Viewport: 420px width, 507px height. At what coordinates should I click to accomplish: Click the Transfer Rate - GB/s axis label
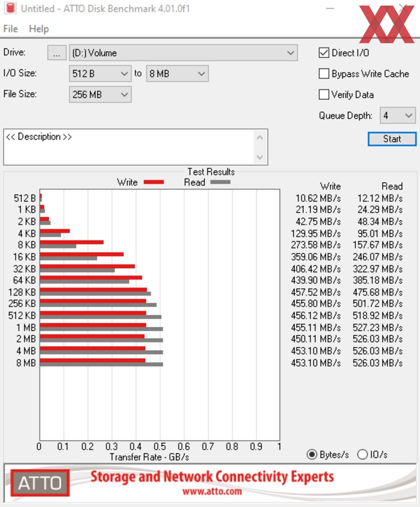point(149,457)
